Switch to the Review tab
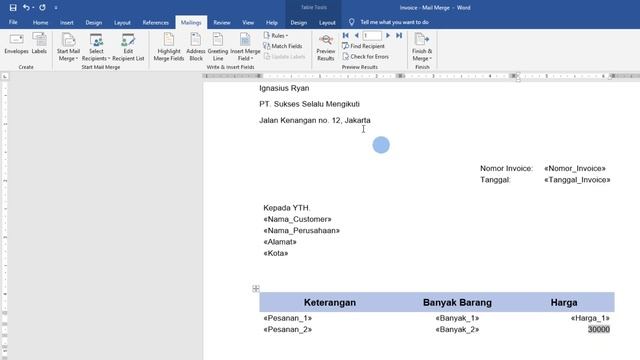 pyautogui.click(x=222, y=22)
